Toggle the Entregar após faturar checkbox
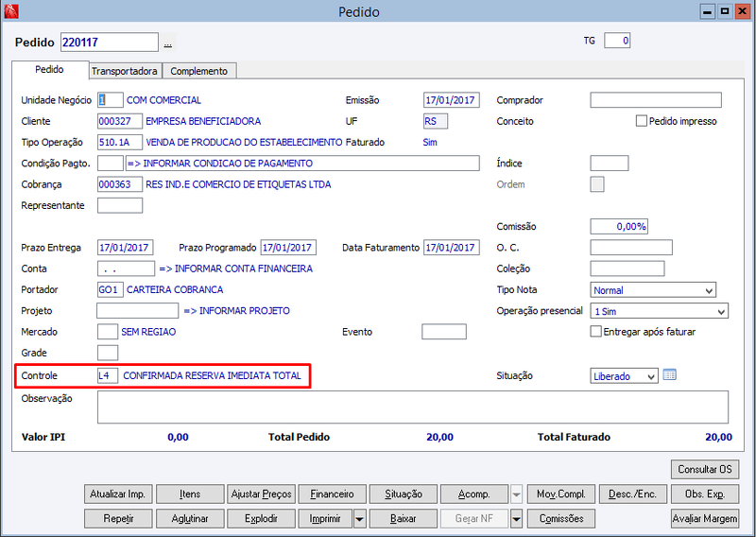The height and width of the screenshot is (537, 756). [596, 332]
